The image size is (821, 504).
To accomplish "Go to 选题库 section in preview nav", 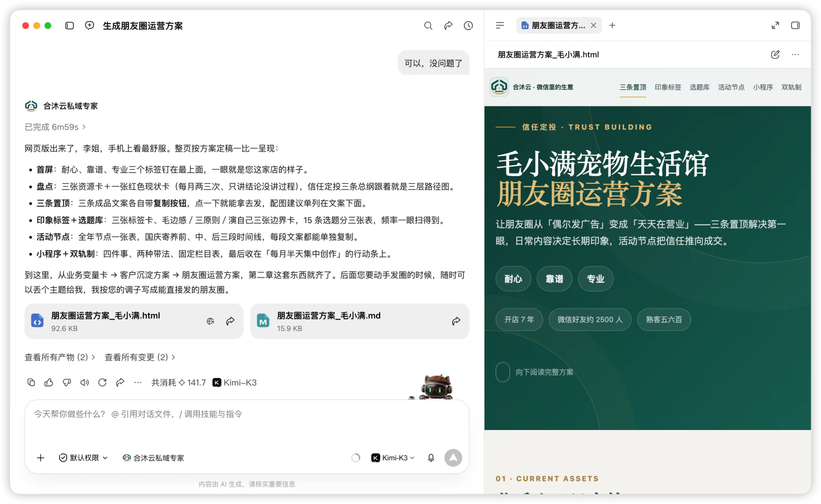I will pos(699,87).
